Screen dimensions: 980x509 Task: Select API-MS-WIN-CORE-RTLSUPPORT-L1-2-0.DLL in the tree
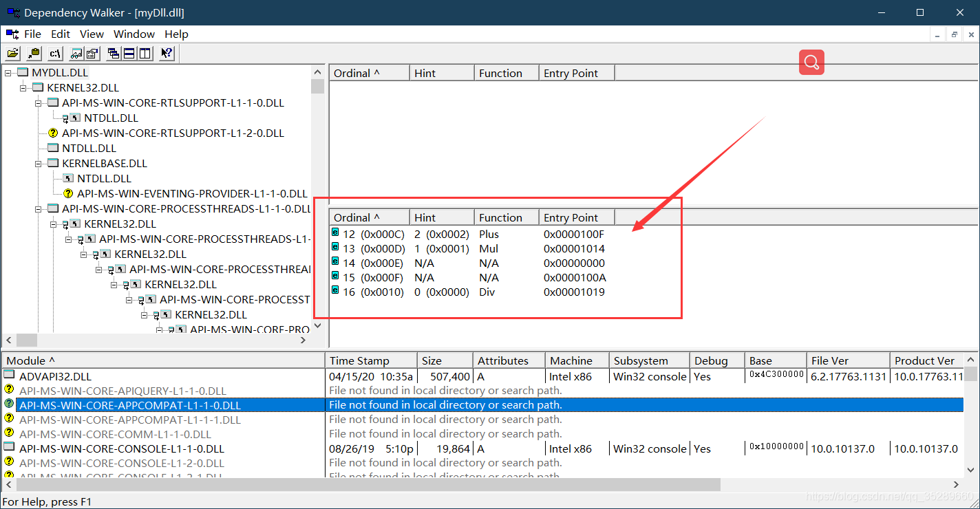click(173, 133)
